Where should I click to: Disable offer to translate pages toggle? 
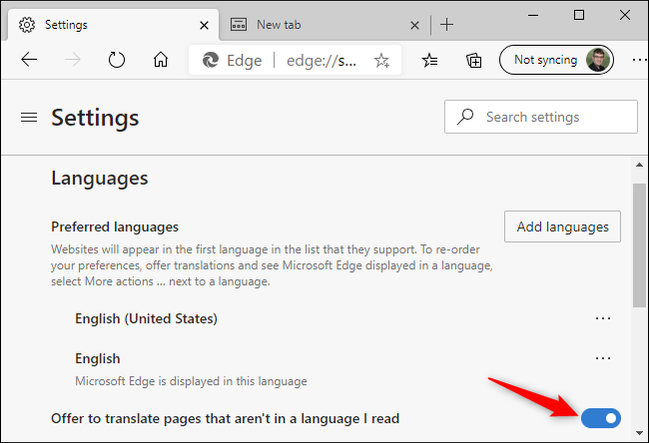click(600, 417)
